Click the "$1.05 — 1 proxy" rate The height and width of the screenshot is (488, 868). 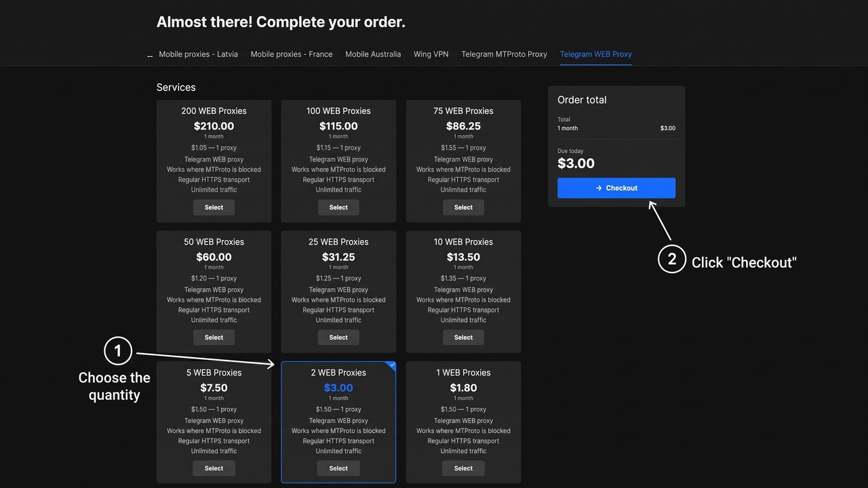click(214, 148)
